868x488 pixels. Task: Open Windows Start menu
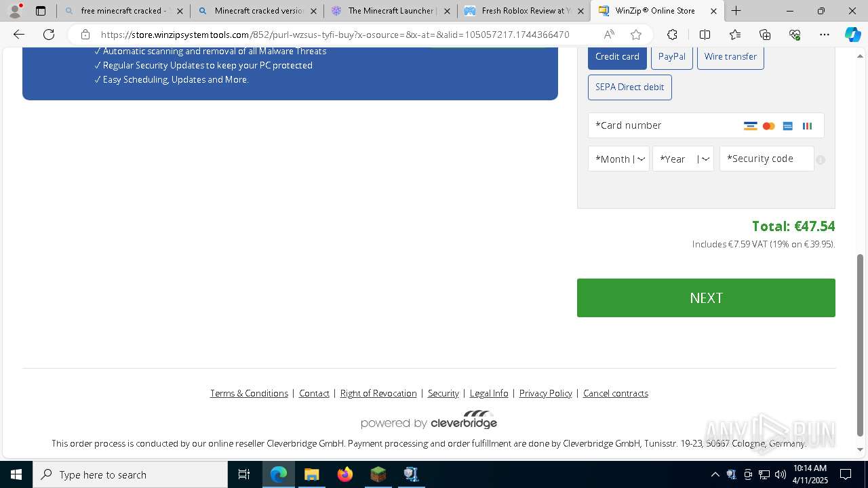(x=16, y=474)
